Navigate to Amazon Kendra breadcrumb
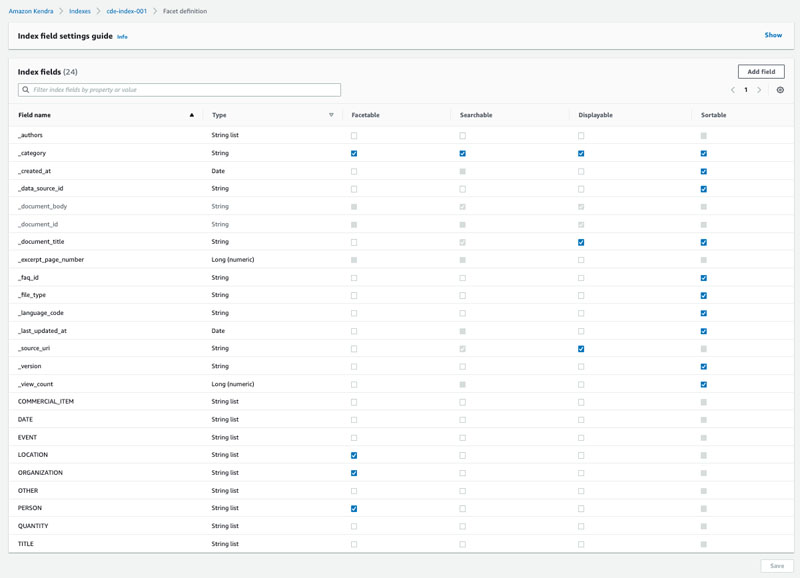800x578 pixels. [x=31, y=11]
